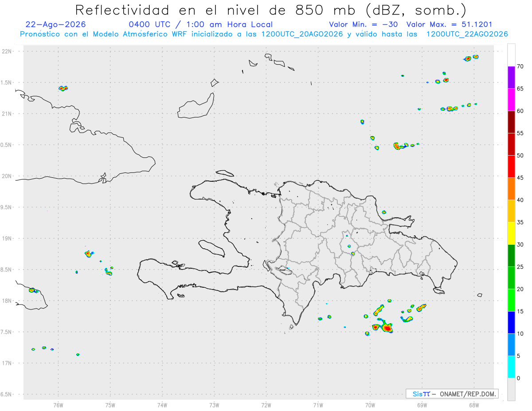Click the '30' value on the color scale
Viewport: 532px width, 411px height.
point(520,245)
